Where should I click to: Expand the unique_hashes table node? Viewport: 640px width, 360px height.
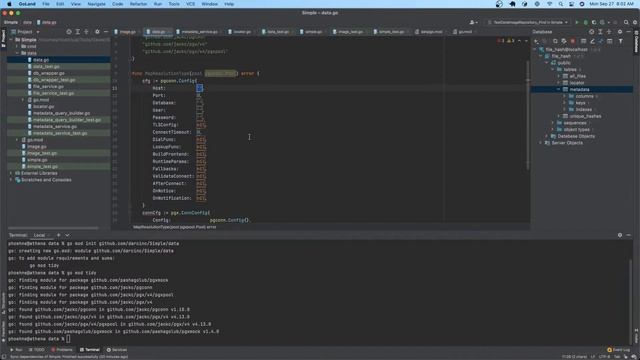[x=559, y=116]
